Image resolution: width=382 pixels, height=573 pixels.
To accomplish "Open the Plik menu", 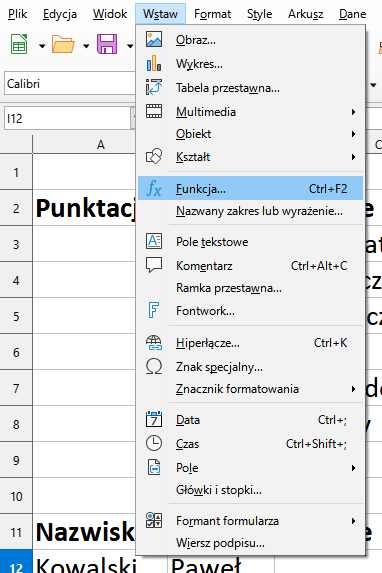I will [x=18, y=14].
